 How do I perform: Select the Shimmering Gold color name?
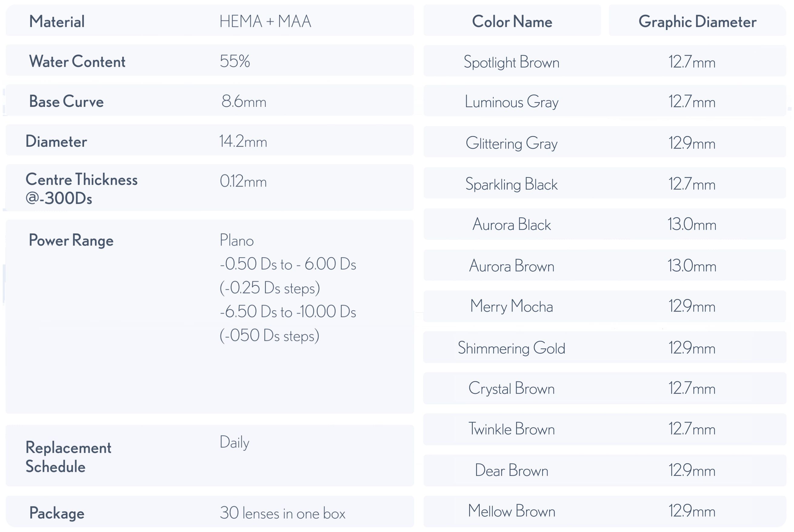pyautogui.click(x=511, y=348)
